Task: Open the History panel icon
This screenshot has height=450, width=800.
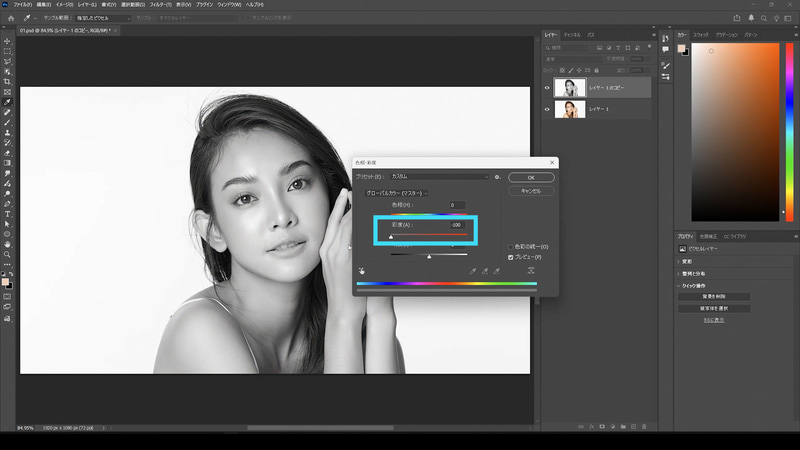Action: pos(665,38)
